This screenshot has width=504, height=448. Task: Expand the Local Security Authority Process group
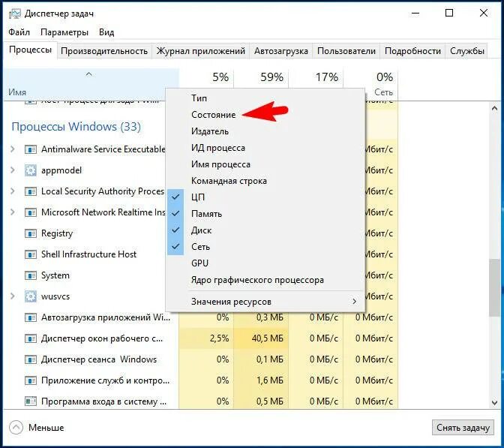(13, 191)
